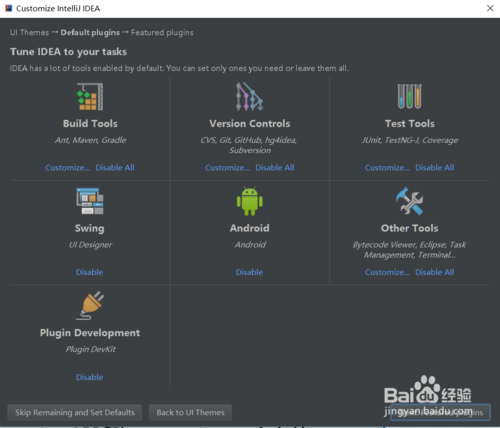Screen dimensions: 500x428
Task: Click the 'Plugin DevKit' description text
Action: (90, 349)
